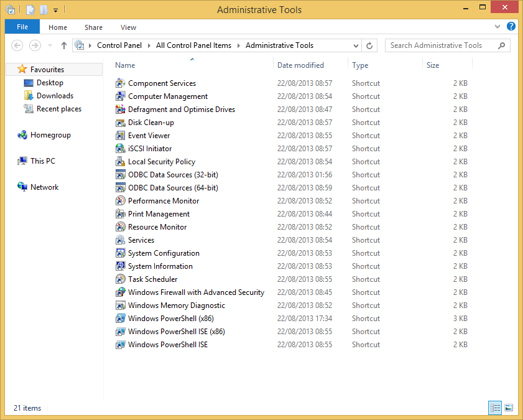This screenshot has height=420, width=523.
Task: Click the '21 items' status bar text
Action: click(27, 408)
